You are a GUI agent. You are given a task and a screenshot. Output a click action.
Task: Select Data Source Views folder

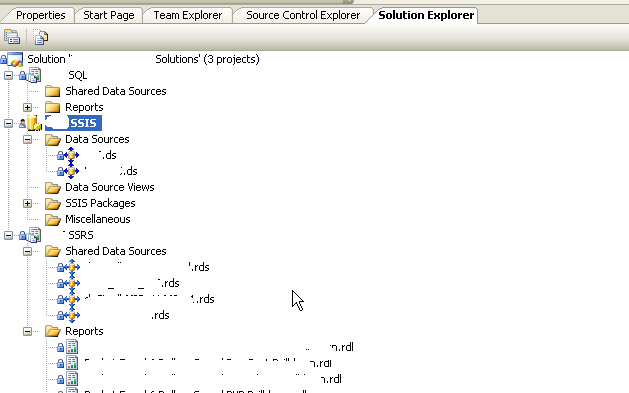110,187
